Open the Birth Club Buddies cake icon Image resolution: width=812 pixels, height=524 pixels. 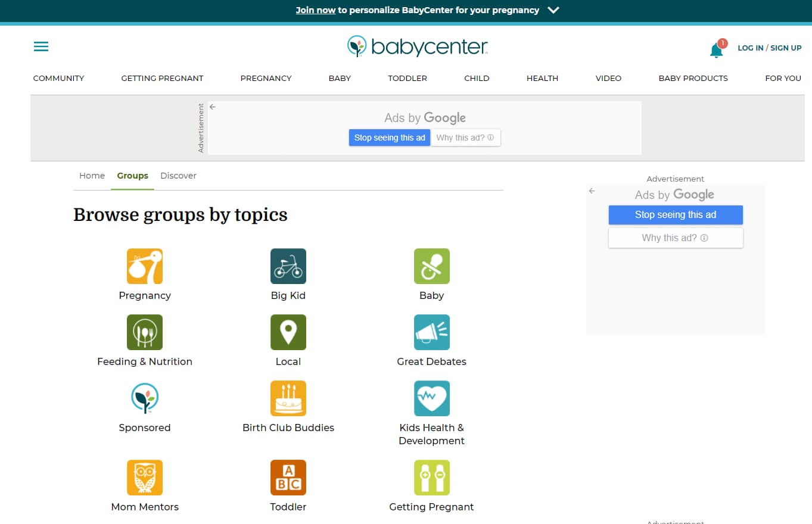pyautogui.click(x=288, y=398)
